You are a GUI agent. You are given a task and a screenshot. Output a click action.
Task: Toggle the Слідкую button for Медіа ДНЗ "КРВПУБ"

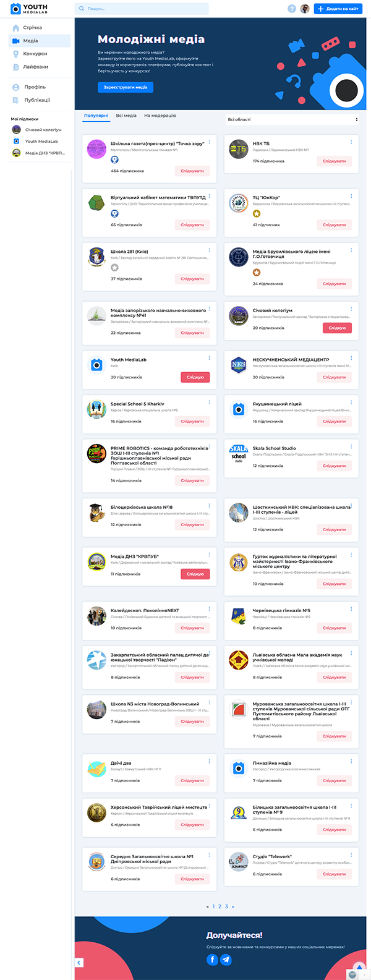click(195, 574)
